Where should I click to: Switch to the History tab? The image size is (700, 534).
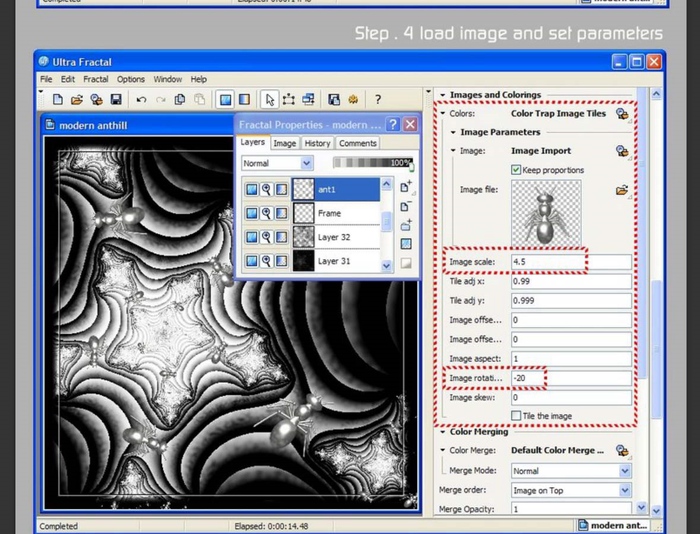click(x=317, y=143)
